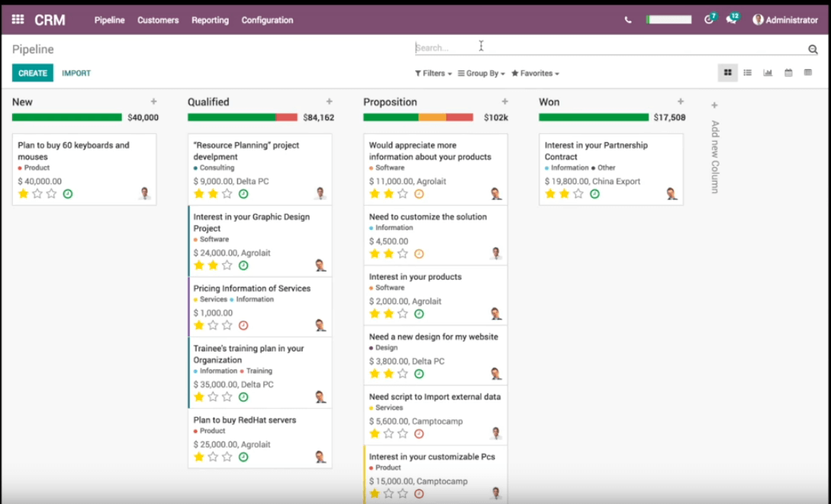Screen dimensions: 831x504
Task: Click Add new Column label
Action: (x=714, y=157)
